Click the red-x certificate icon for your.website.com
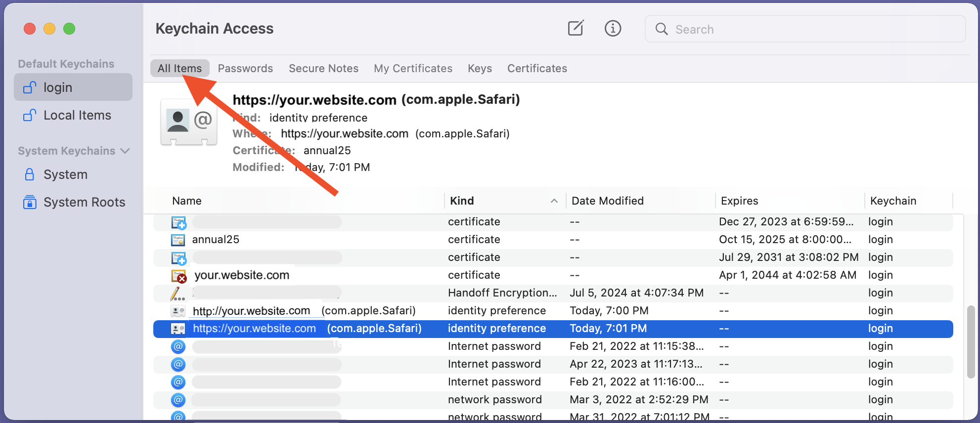The image size is (980, 423). [x=178, y=276]
